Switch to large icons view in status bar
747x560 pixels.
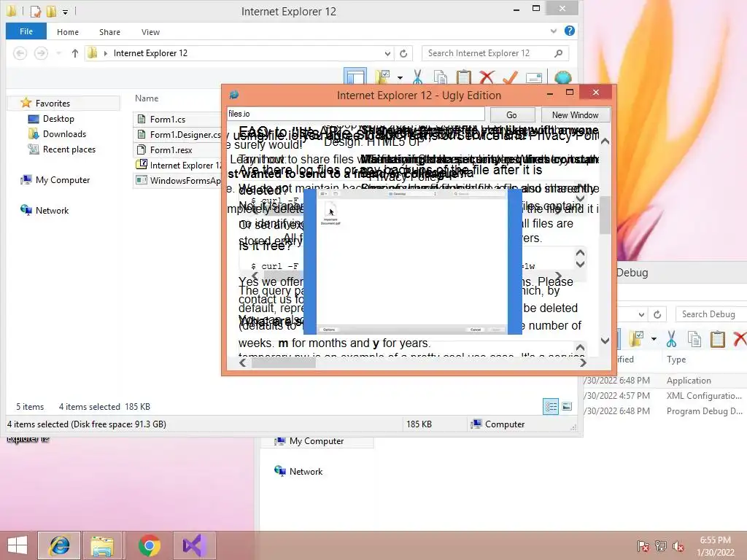[567, 406]
